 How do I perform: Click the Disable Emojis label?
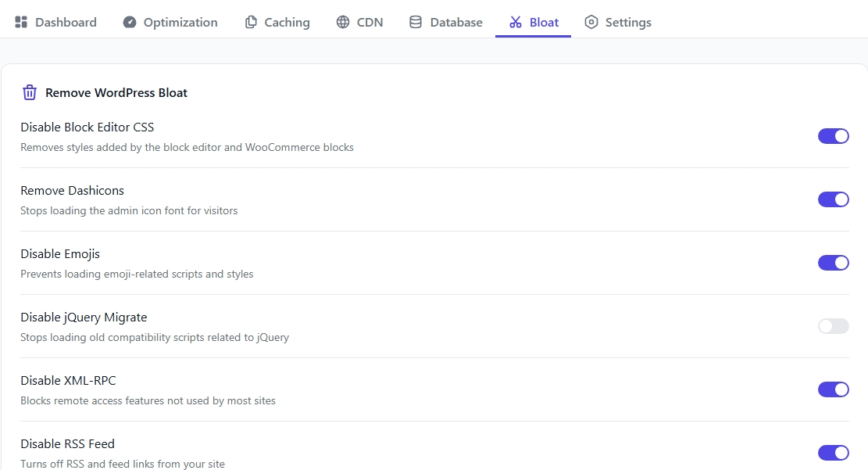60,254
